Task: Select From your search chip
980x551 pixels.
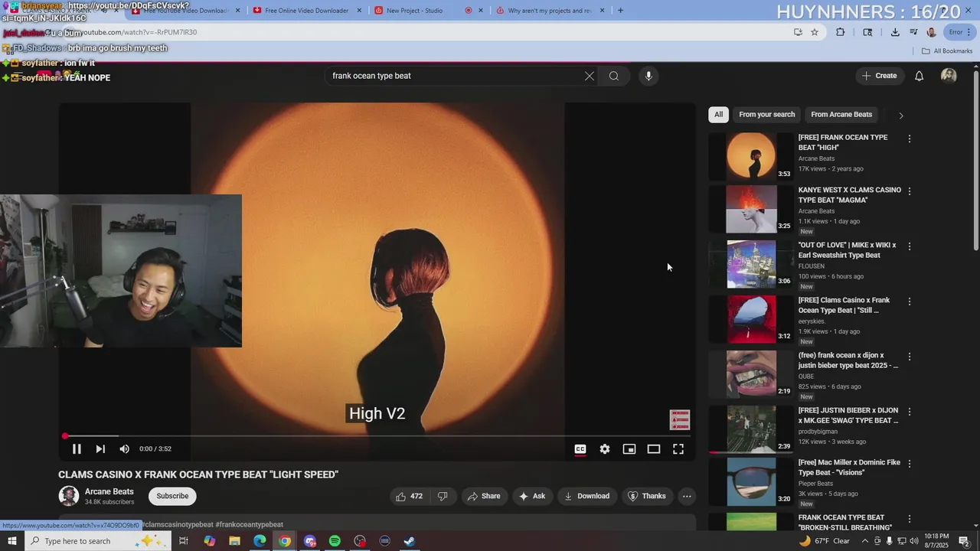Action: click(x=767, y=115)
